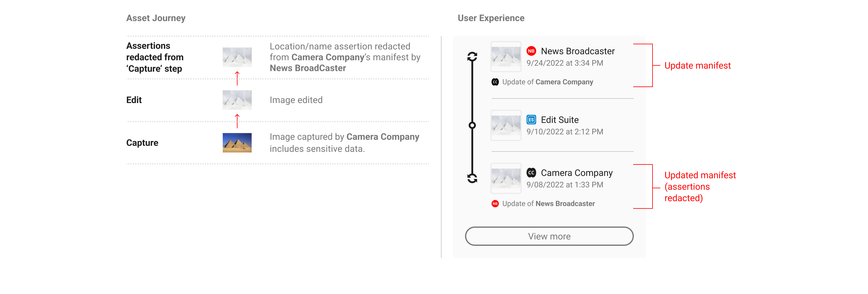This screenshot has width=868, height=294.
Task: Click small CC icon beside Update of Camera Company
Action: tap(495, 82)
